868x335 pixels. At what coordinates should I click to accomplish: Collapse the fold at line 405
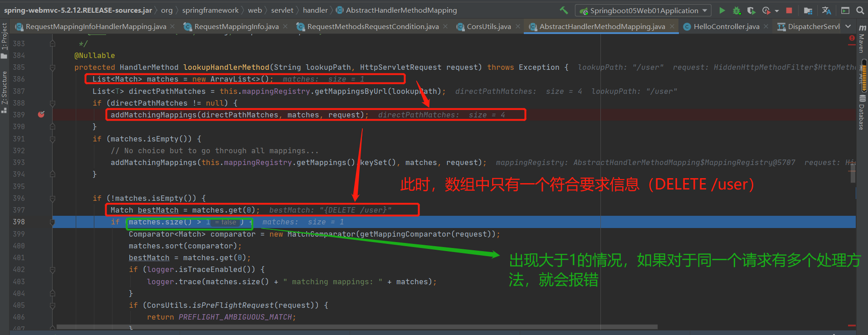(x=53, y=306)
